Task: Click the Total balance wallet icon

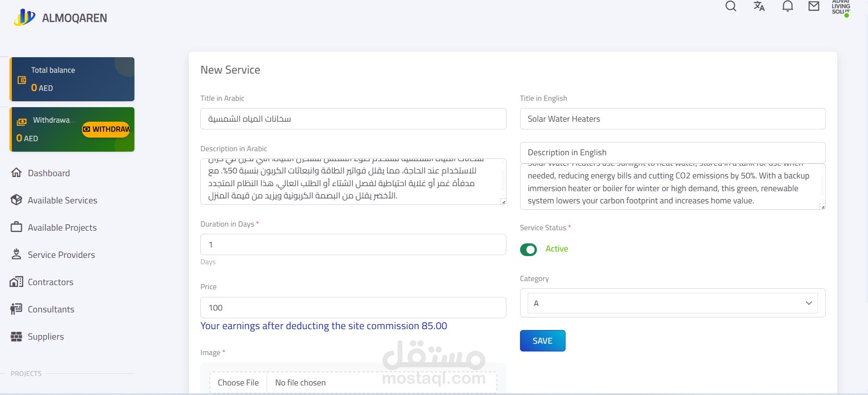Action: coord(22,80)
